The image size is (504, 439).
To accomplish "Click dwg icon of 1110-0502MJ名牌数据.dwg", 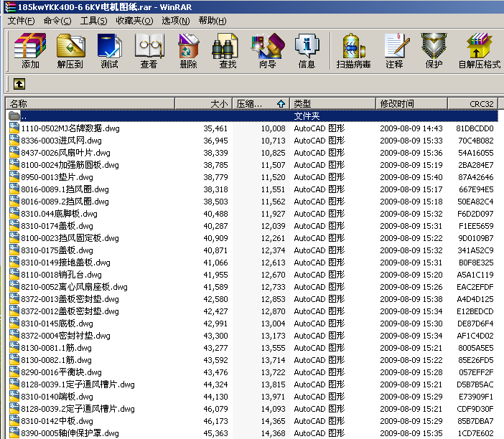I will [x=14, y=128].
